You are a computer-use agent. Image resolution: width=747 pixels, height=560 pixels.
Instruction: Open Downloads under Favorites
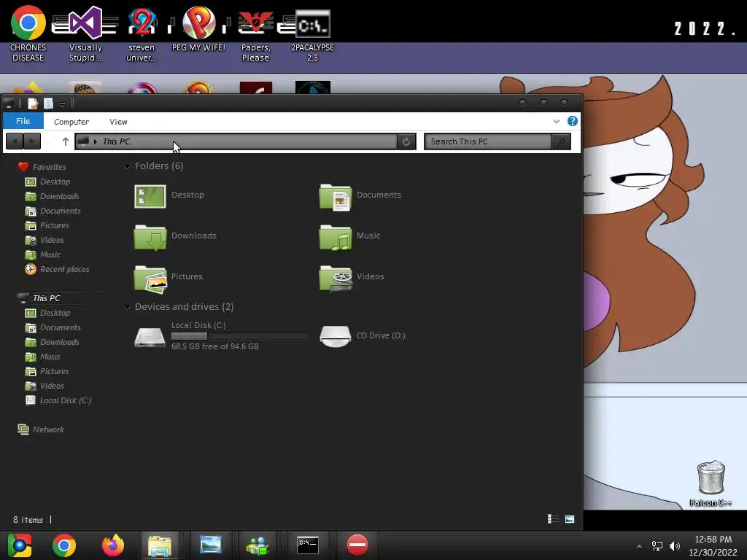pos(60,196)
